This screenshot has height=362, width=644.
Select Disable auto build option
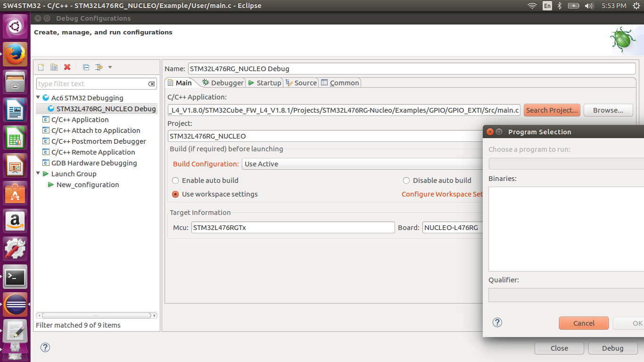pos(406,181)
